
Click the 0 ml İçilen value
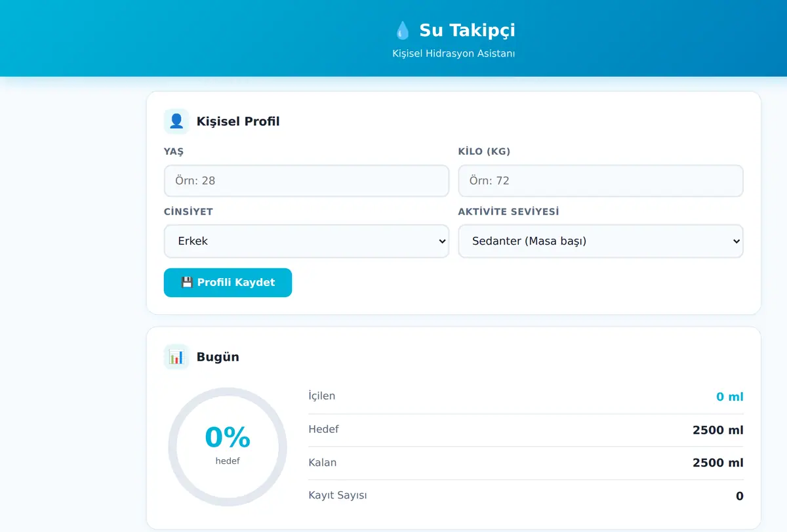point(730,397)
